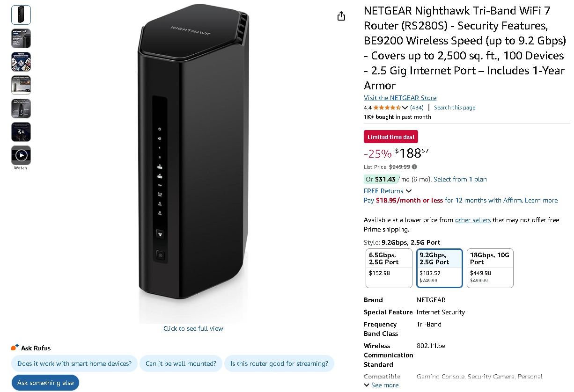Click the Ask Rufus sparkle icon
Image resolution: width=574 pixels, height=392 pixels.
coord(15,348)
